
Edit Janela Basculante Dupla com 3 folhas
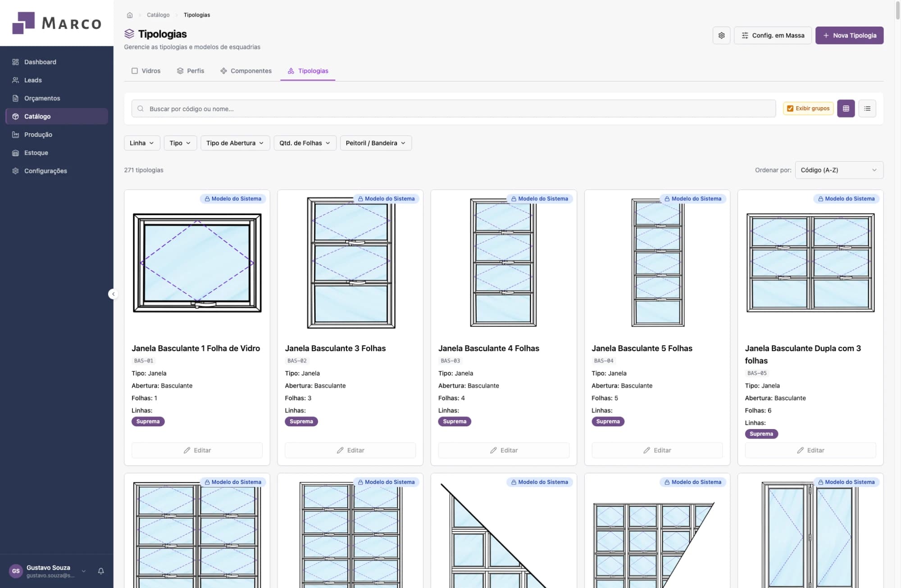click(810, 450)
